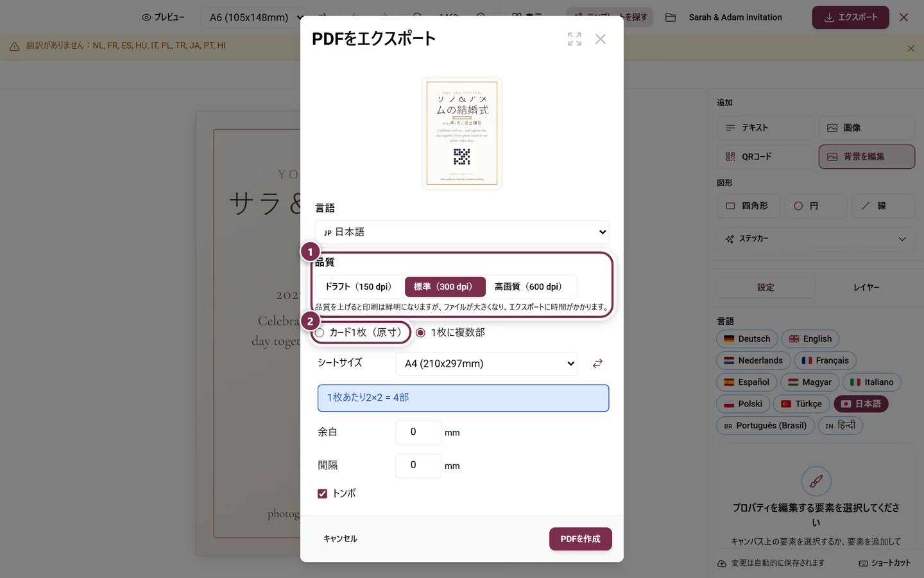
Task: Click the folder icon beside the project name
Action: tap(671, 17)
